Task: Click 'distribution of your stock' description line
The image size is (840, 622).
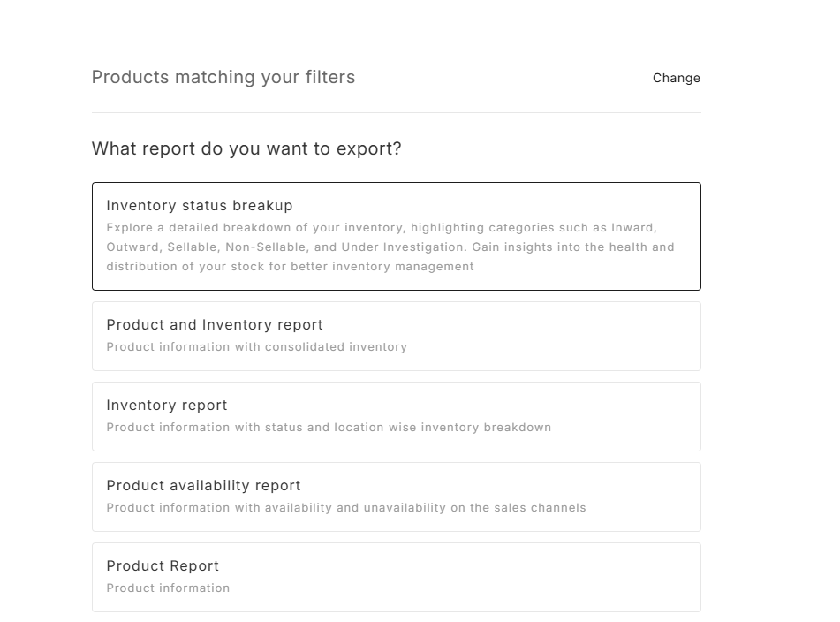Action: click(290, 266)
